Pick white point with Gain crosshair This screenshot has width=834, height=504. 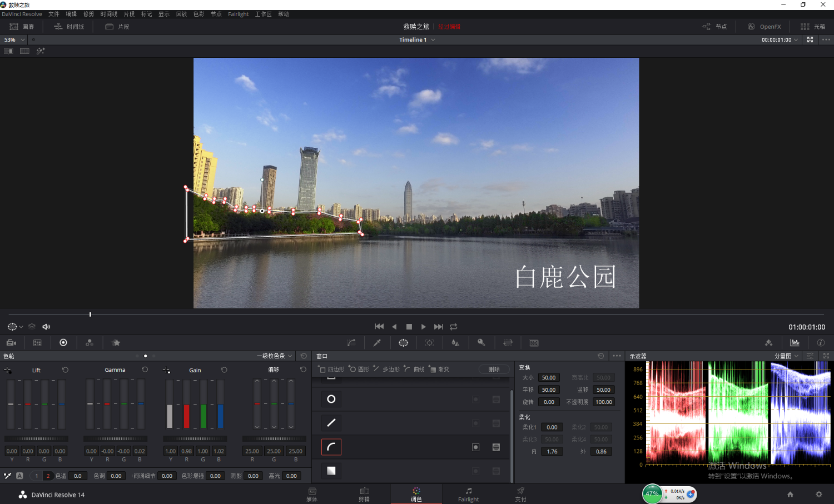tap(166, 370)
